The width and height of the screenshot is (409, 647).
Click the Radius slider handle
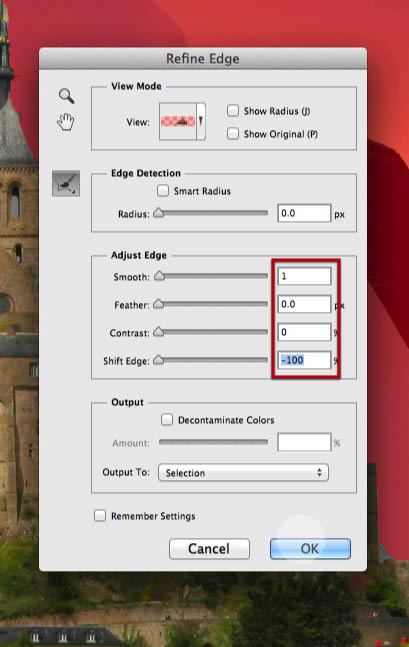coord(158,213)
